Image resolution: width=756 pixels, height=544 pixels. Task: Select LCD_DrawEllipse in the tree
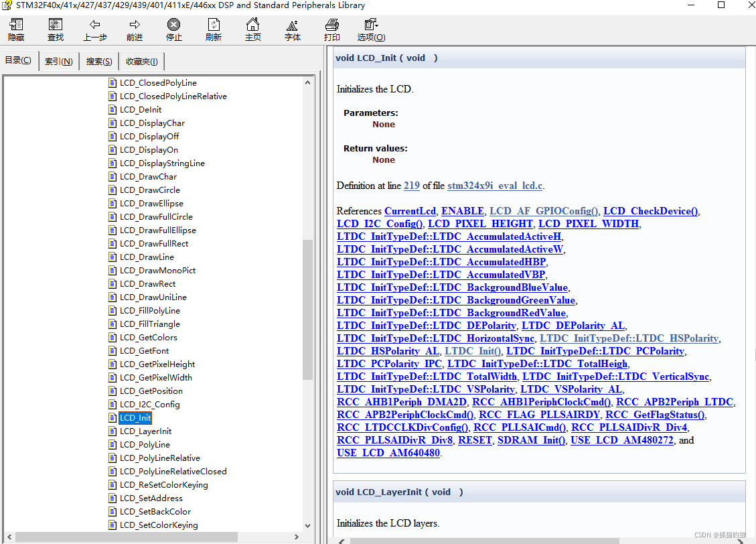[151, 204]
